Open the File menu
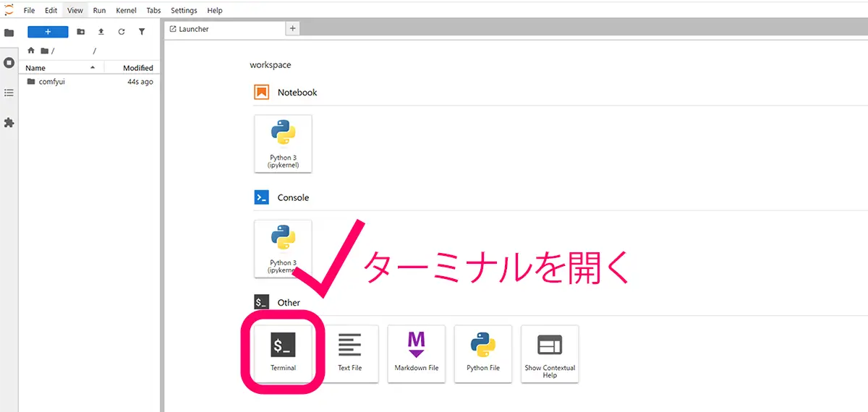Image resolution: width=868 pixels, height=412 pixels. tap(29, 10)
